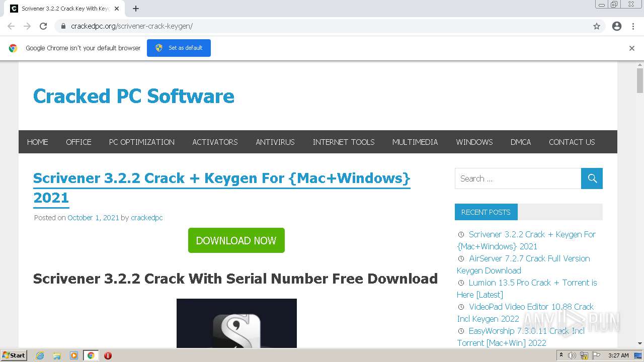Open the ANTIVIRUS menu item

pyautogui.click(x=275, y=142)
